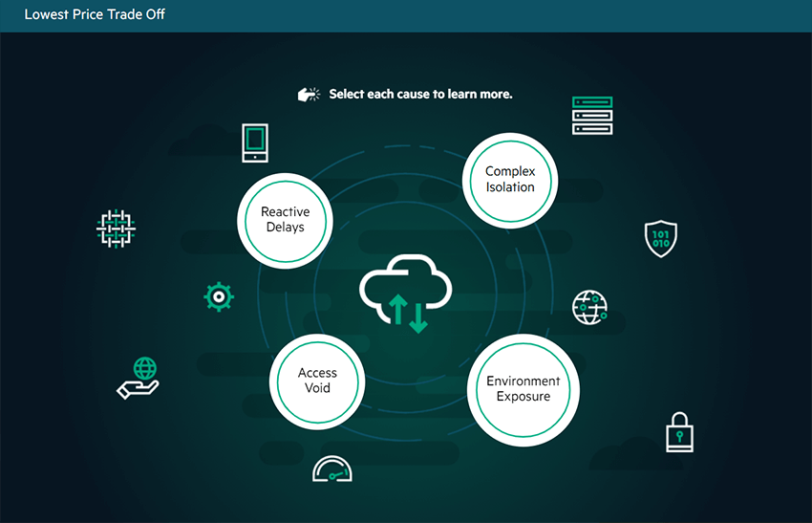The height and width of the screenshot is (523, 812).
Task: Click the 'Lowest Price Trade Off' title
Action: point(95,15)
